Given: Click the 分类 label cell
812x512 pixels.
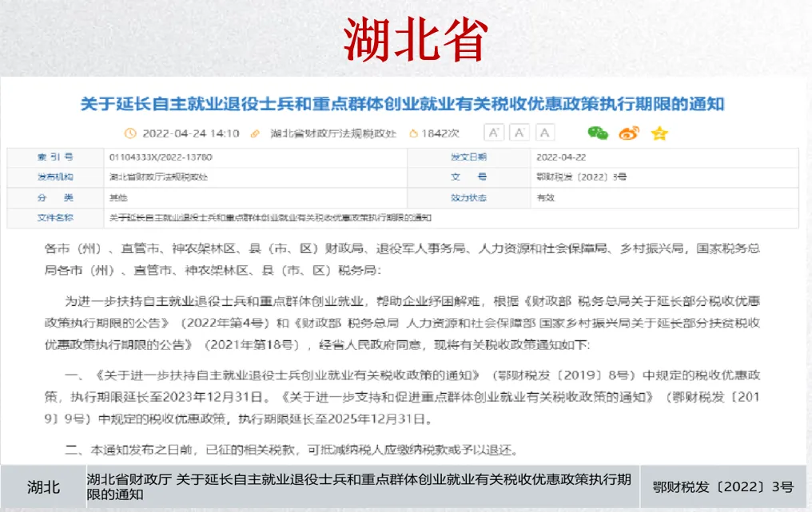Looking at the screenshot, I should click(x=55, y=198).
